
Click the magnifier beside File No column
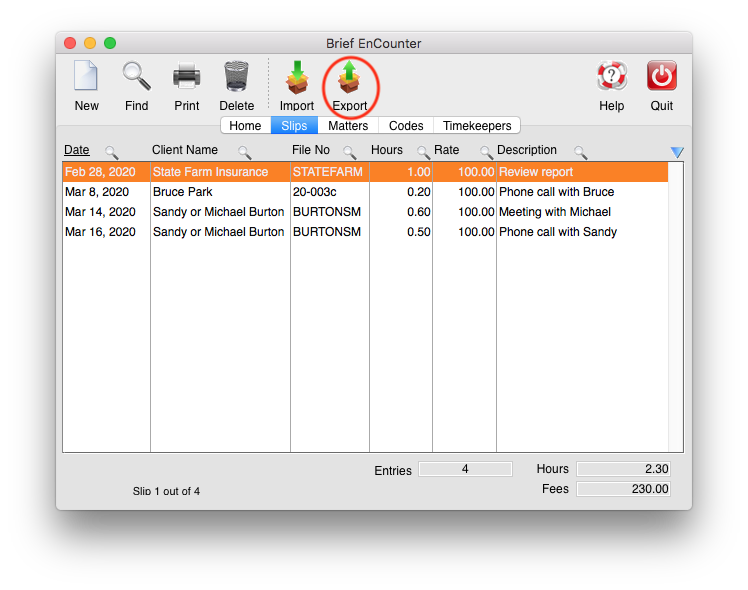pyautogui.click(x=350, y=153)
